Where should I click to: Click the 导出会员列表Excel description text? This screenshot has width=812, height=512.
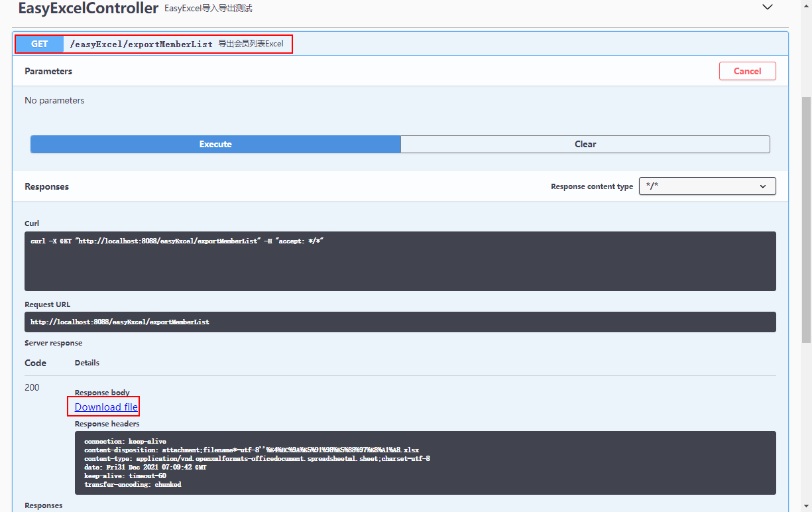(251, 44)
